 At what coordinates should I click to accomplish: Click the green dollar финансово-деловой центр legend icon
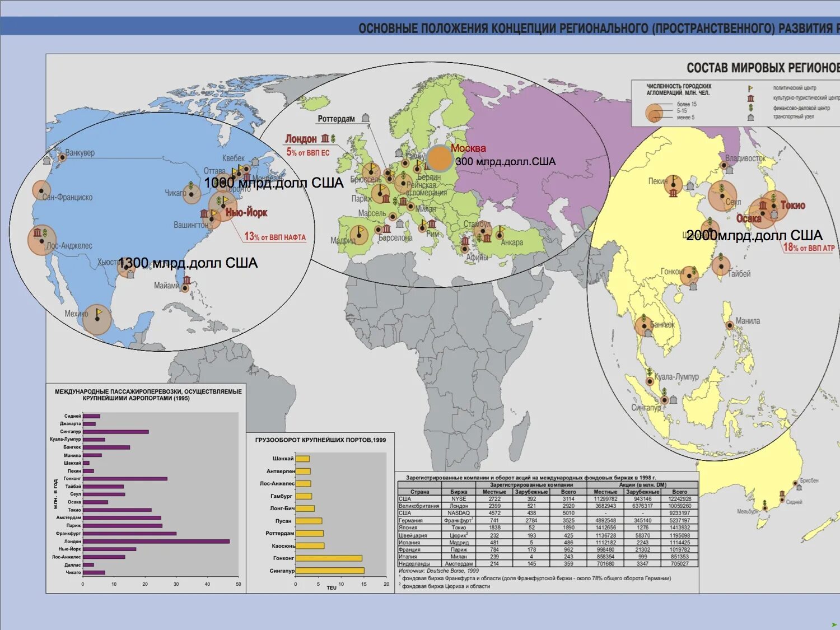point(750,108)
